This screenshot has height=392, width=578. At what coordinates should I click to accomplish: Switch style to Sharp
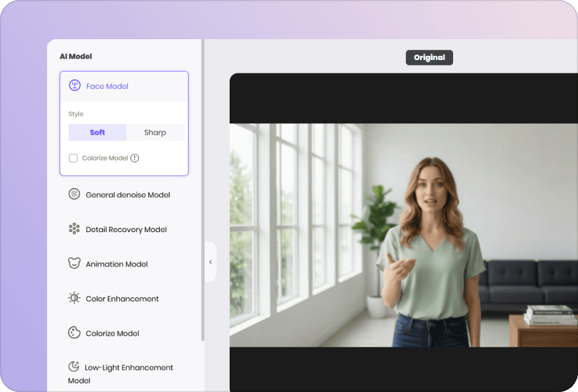[155, 132]
